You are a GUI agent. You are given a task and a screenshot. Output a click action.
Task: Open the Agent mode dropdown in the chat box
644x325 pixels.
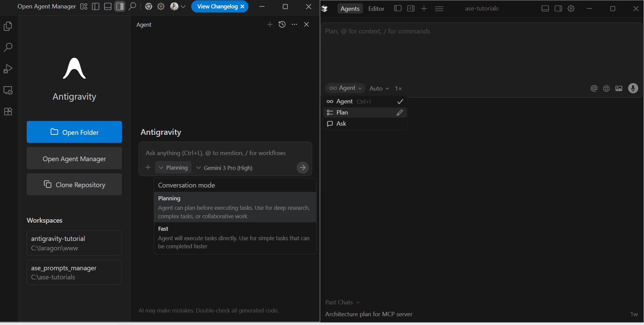click(x=345, y=88)
